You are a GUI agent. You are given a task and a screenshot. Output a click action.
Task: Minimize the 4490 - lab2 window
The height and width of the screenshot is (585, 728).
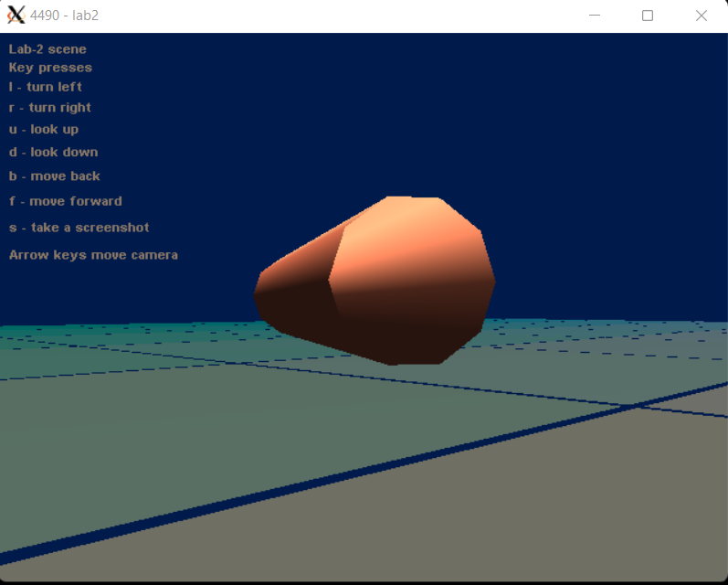click(595, 16)
